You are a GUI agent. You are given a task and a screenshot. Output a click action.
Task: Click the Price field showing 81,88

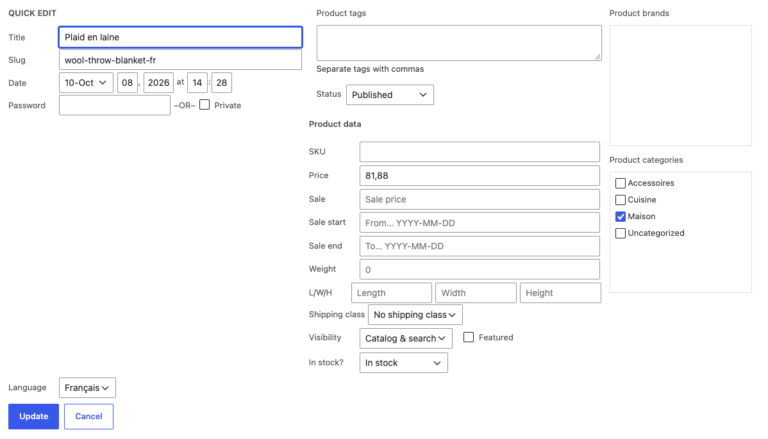[480, 175]
